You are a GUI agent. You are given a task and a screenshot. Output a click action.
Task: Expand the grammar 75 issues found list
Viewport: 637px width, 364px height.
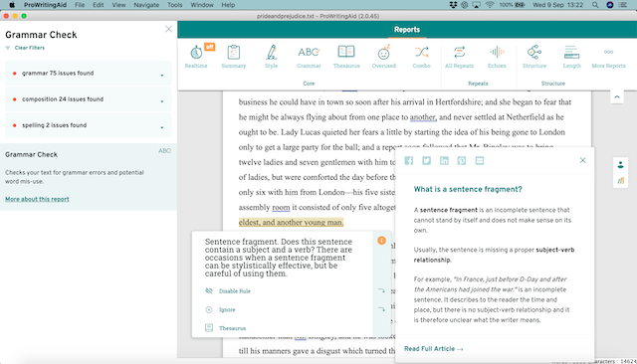(161, 76)
